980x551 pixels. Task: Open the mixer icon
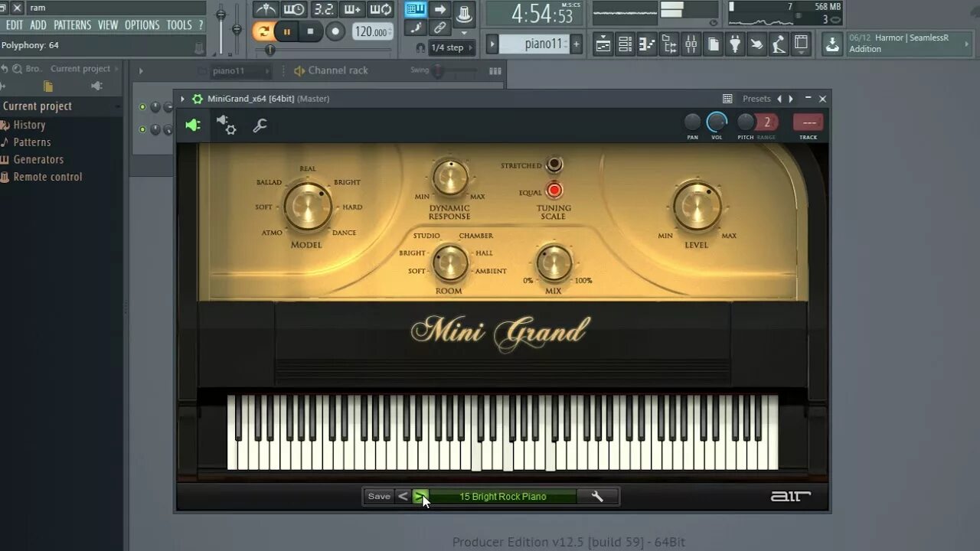coord(691,44)
